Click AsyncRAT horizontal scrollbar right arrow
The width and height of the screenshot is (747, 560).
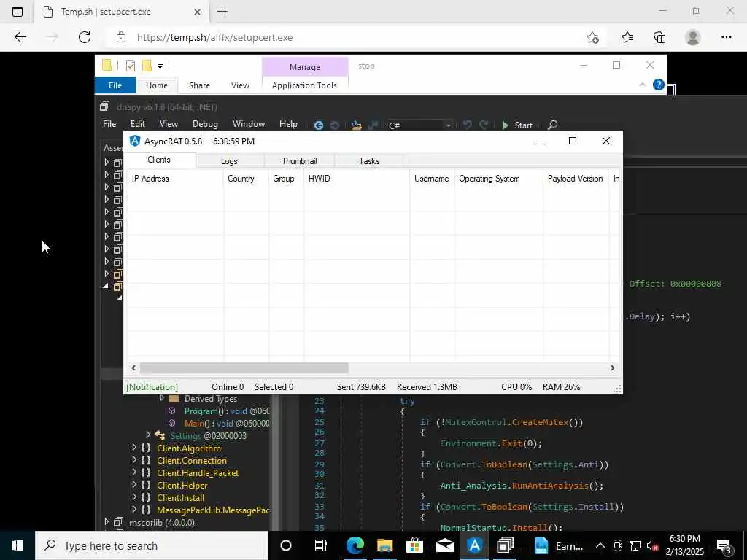[613, 368]
